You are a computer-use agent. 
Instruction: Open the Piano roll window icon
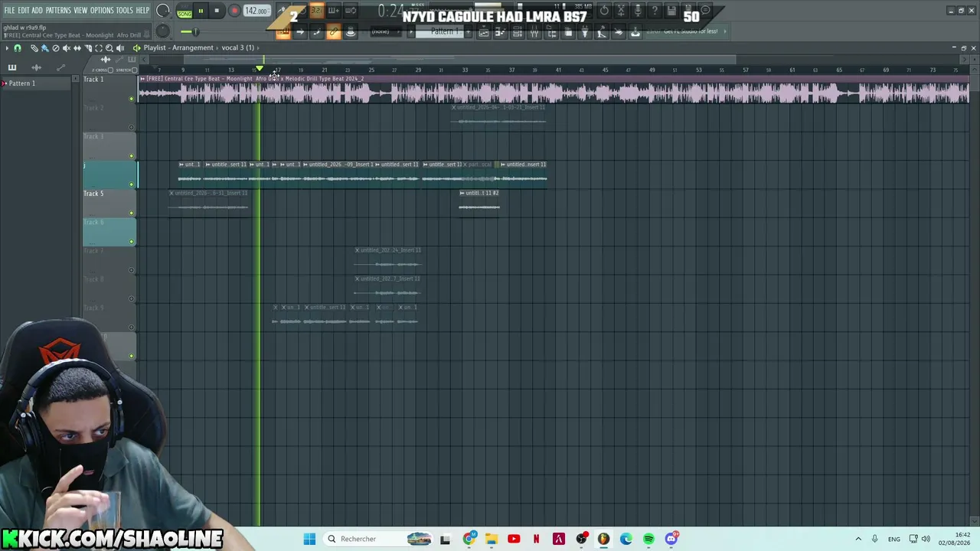pyautogui.click(x=500, y=32)
